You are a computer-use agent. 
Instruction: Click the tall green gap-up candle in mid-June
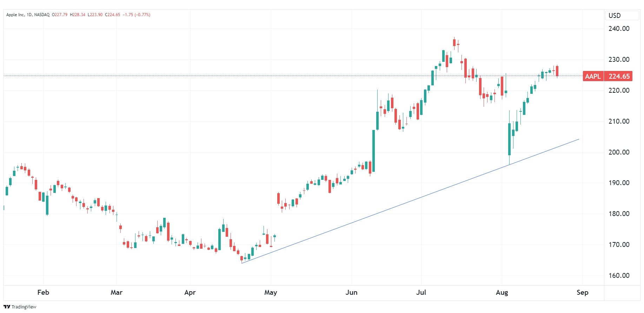click(373, 151)
